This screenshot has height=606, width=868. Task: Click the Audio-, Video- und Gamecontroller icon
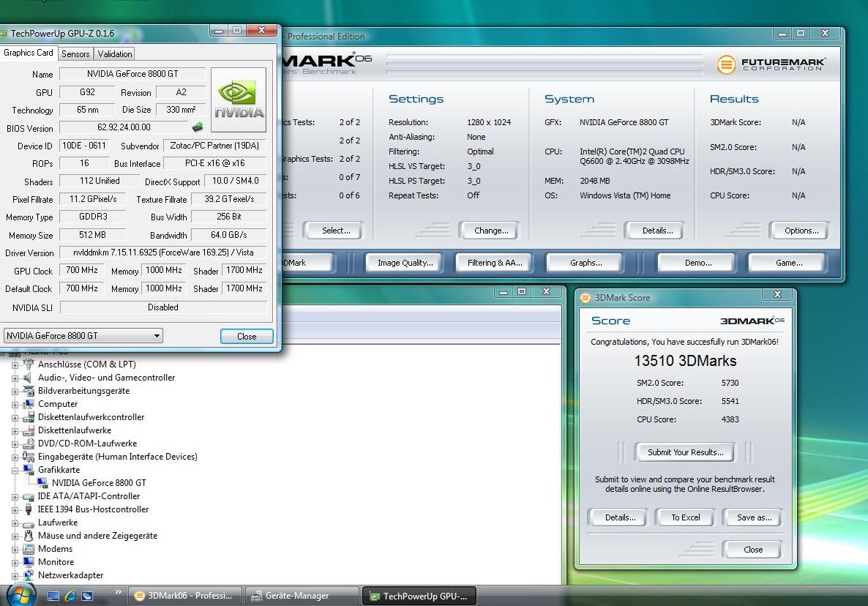(x=29, y=378)
